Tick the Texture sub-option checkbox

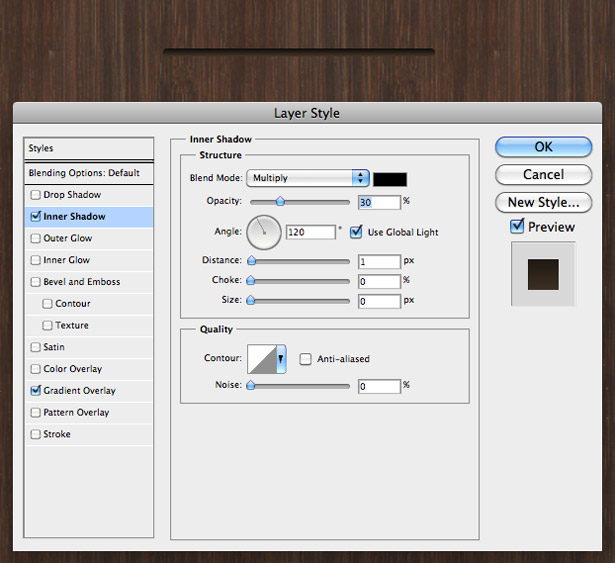[47, 325]
